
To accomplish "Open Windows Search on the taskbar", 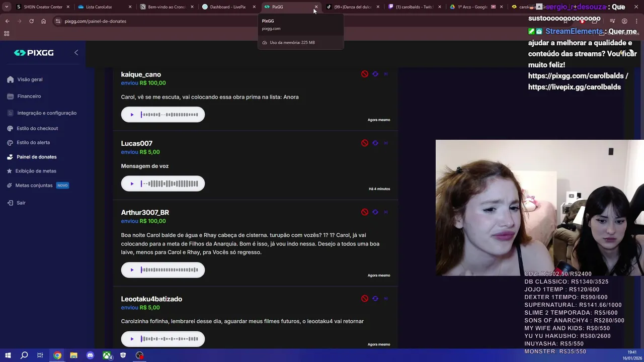I will (24, 355).
